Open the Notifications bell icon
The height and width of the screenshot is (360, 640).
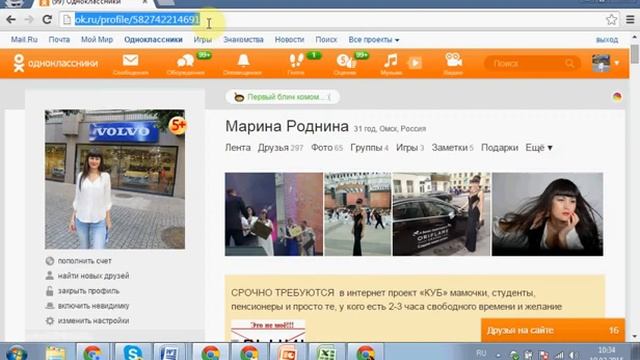[243, 61]
